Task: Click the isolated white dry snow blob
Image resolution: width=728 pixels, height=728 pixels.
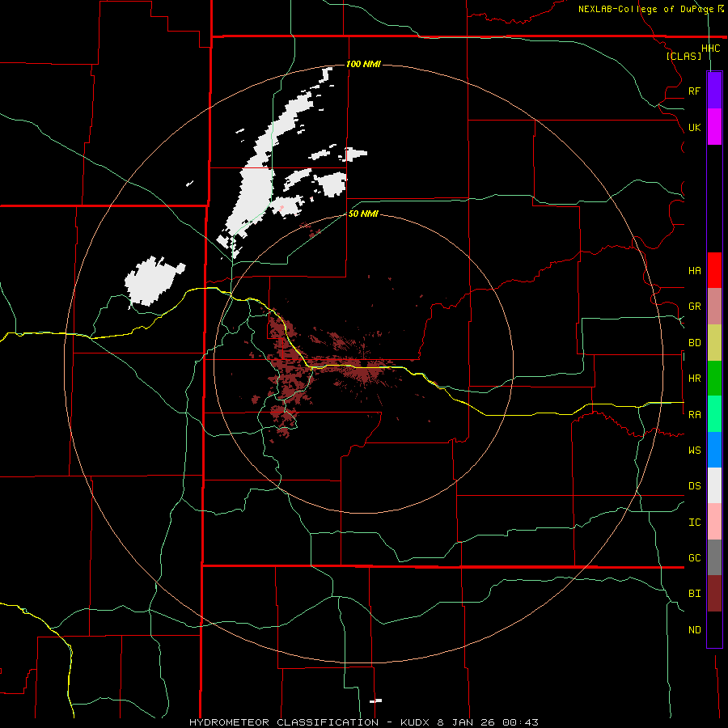Action: pos(153,281)
